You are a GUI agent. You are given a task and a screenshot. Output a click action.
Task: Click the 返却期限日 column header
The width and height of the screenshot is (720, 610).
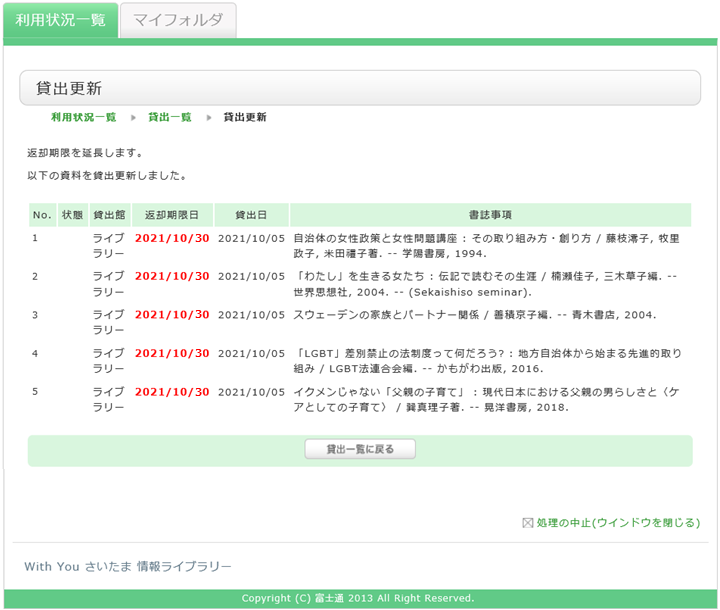click(x=172, y=215)
